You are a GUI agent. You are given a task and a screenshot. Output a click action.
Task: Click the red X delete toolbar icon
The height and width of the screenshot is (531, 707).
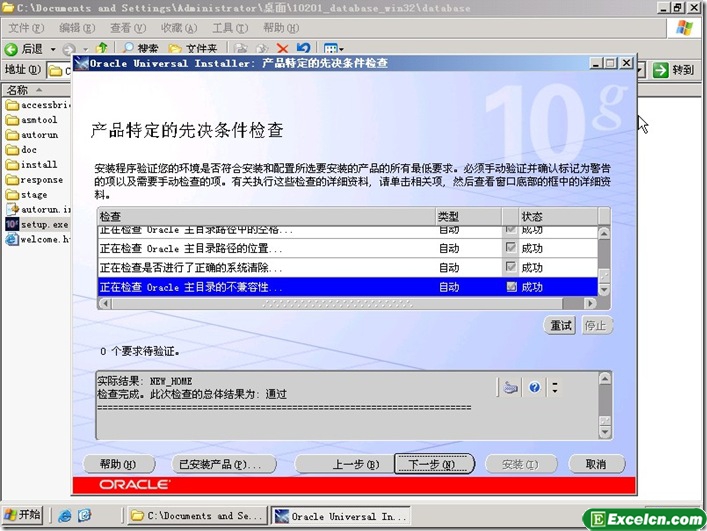(x=283, y=48)
